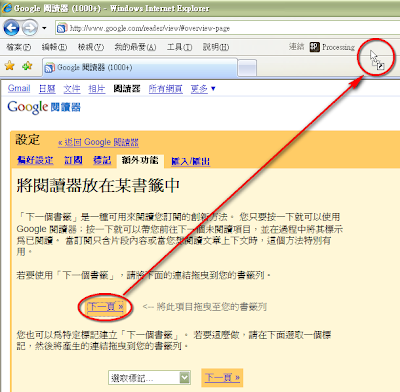
Task: Open the 所有網頁 link
Action: [166, 88]
